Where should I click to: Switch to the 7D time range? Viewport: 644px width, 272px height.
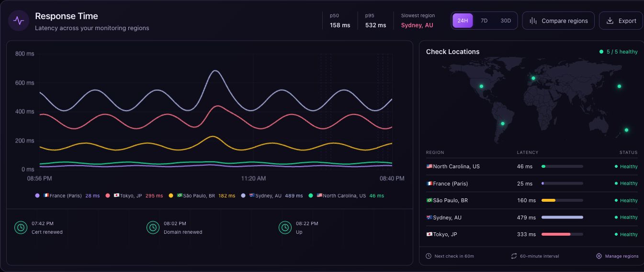pyautogui.click(x=484, y=21)
